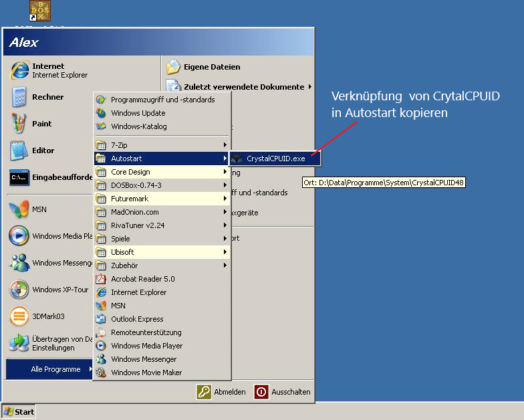The height and width of the screenshot is (420, 524).
Task: Choose Windows Messenger in programs list
Action: point(162,359)
